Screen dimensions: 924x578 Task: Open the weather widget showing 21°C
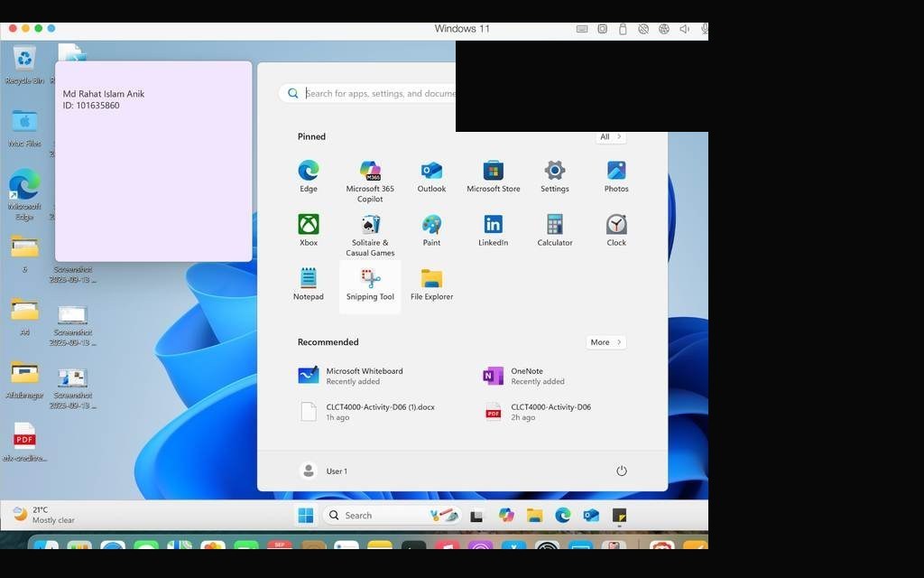coord(45,515)
